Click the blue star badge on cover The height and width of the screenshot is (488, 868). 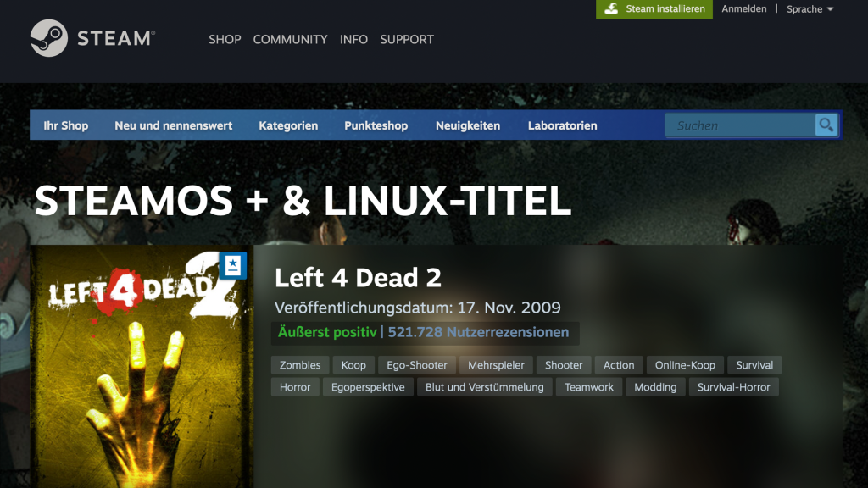[x=232, y=265]
